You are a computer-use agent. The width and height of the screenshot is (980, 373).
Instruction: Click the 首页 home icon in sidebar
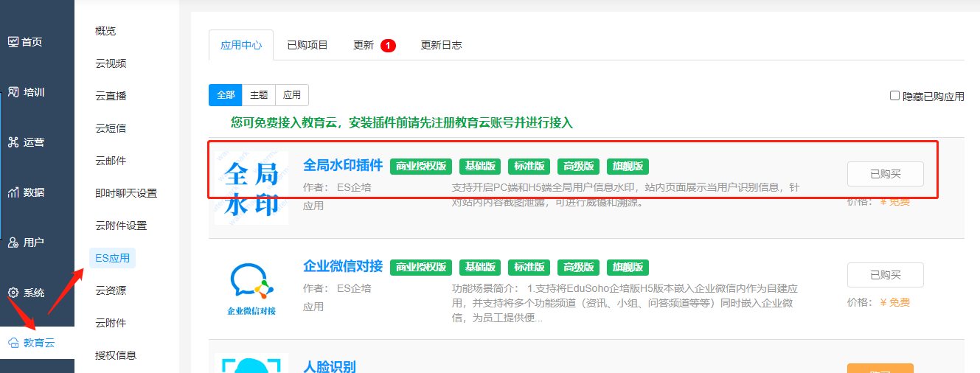13,42
